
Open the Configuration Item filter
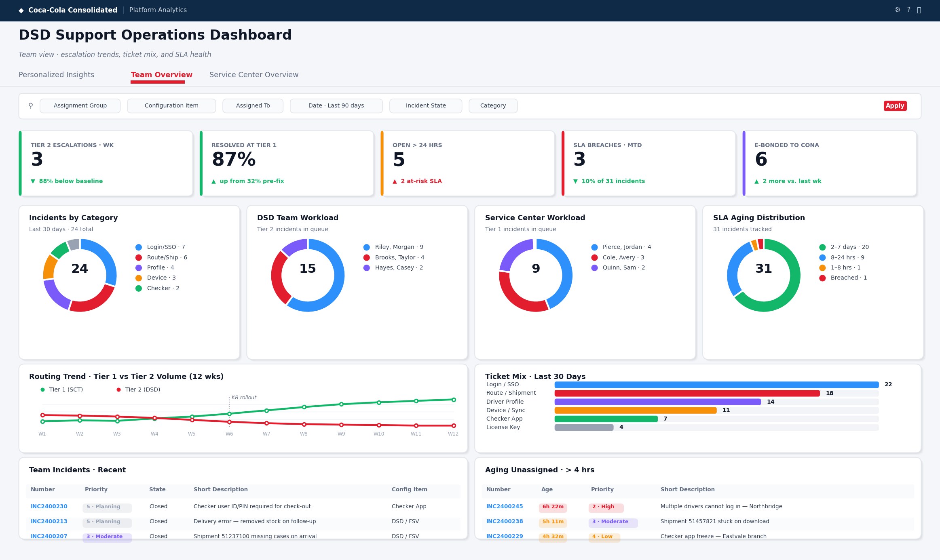(171, 106)
